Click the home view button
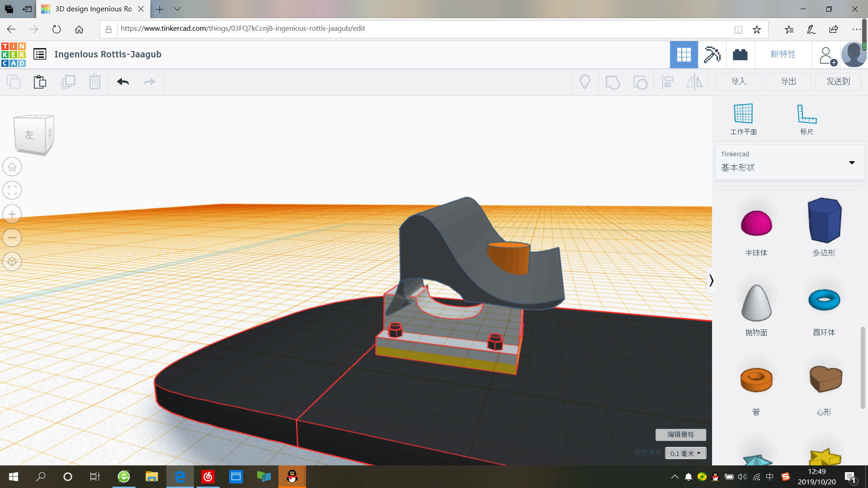 point(12,167)
